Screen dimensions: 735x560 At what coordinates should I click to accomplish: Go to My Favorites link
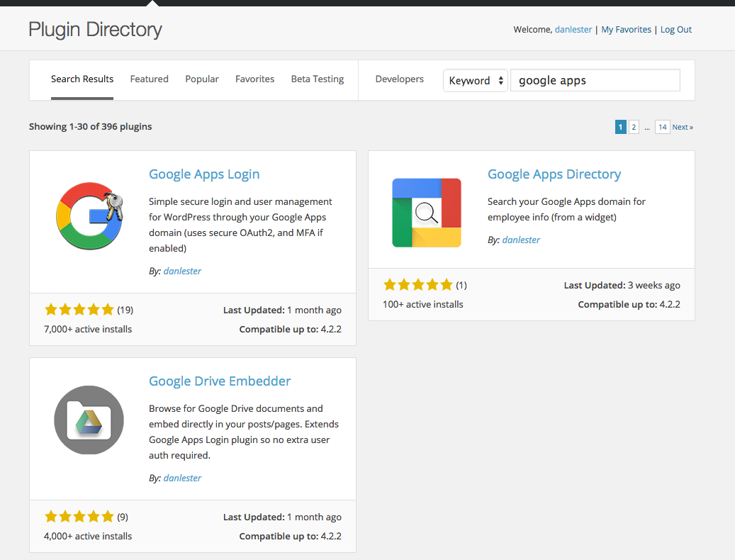click(x=627, y=30)
